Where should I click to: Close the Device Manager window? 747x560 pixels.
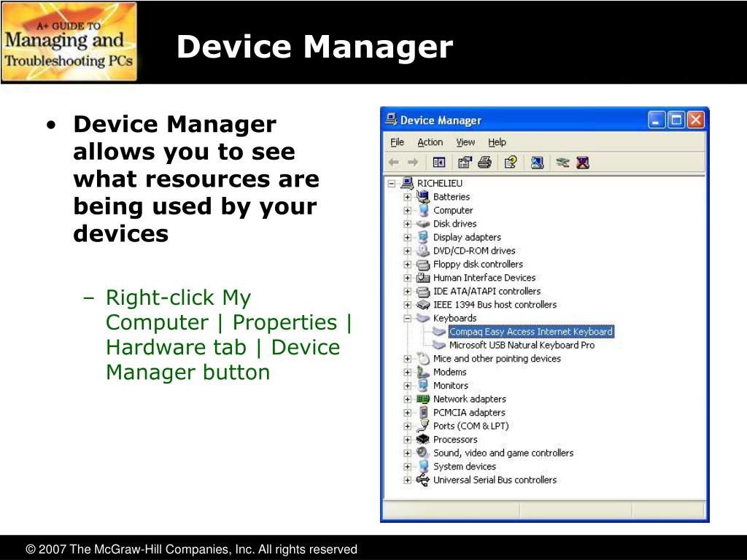coord(695,120)
